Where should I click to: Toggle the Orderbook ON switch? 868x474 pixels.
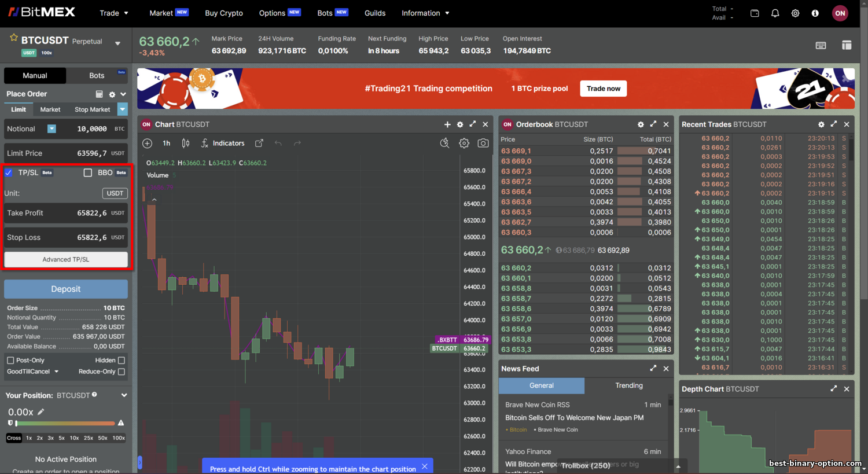[507, 124]
